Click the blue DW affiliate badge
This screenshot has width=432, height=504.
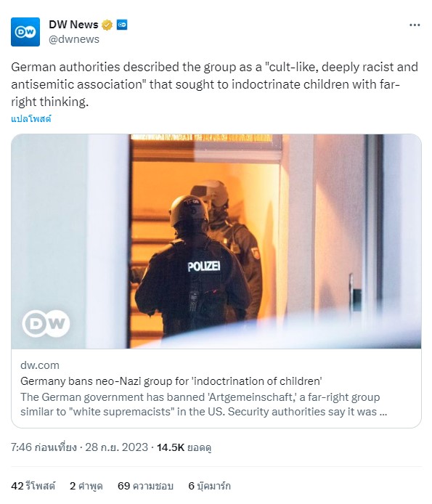click(122, 25)
